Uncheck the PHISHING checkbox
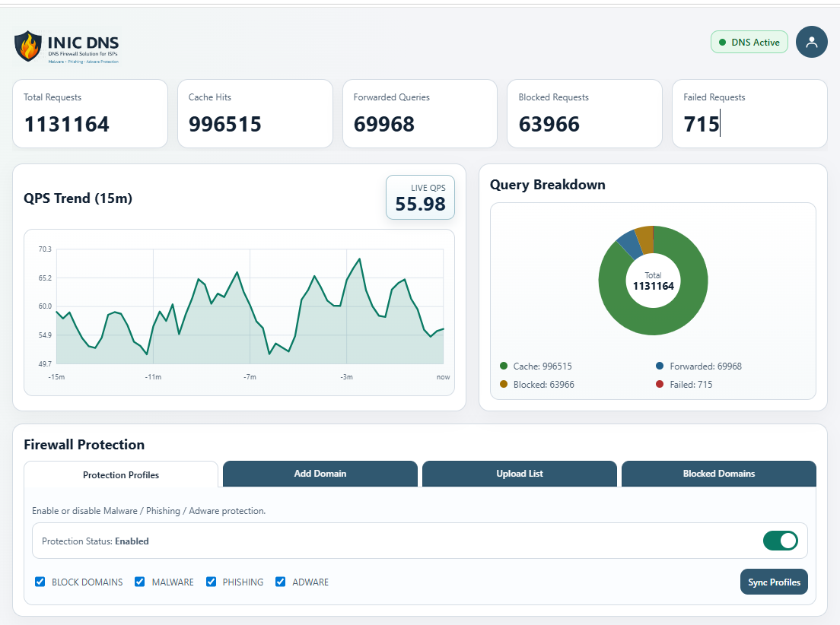 211,582
